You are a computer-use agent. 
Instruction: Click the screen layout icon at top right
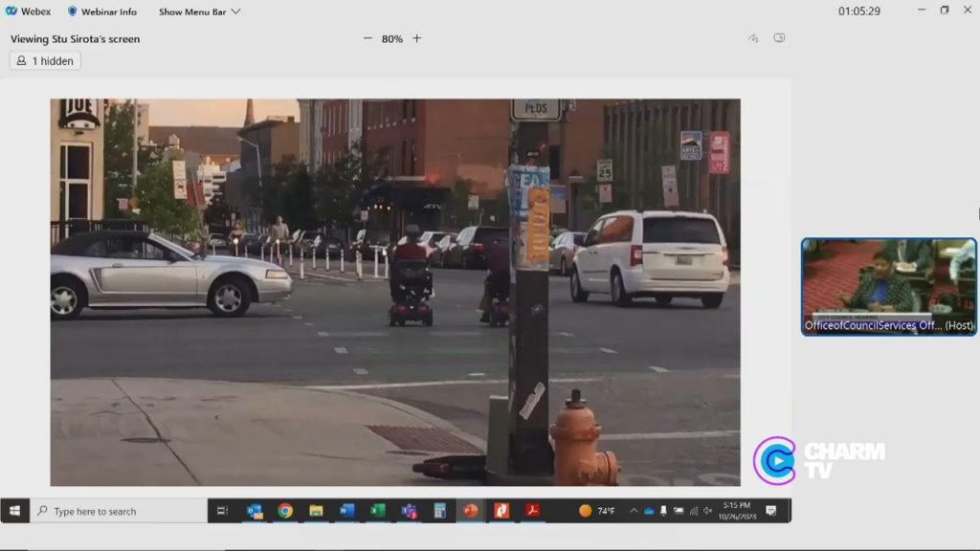[x=779, y=37]
